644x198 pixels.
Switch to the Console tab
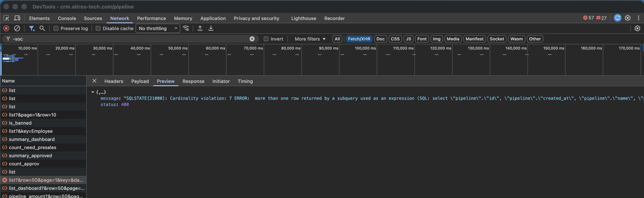[x=67, y=18]
